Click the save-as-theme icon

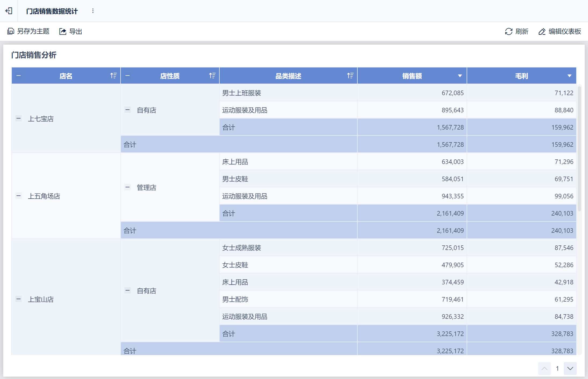pos(11,31)
